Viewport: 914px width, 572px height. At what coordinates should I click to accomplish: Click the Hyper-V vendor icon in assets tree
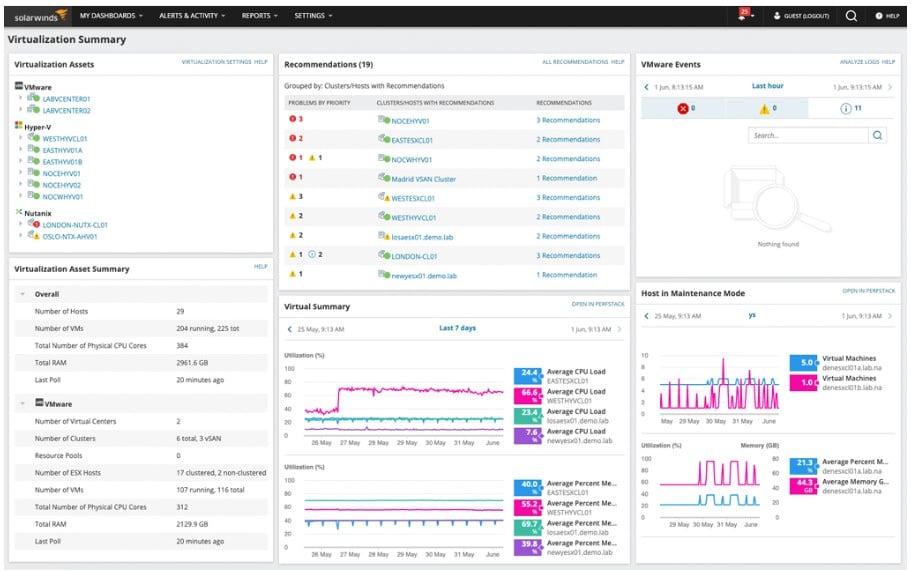tap(19, 126)
